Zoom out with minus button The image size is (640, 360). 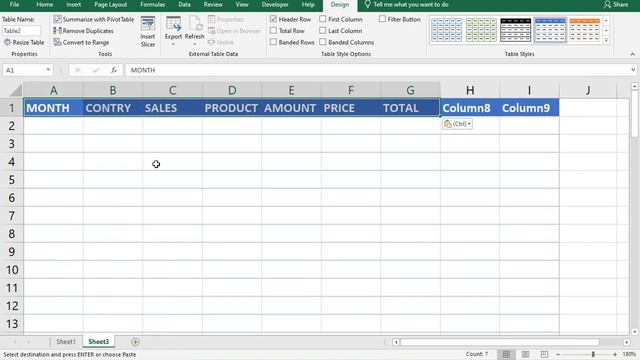[558, 354]
